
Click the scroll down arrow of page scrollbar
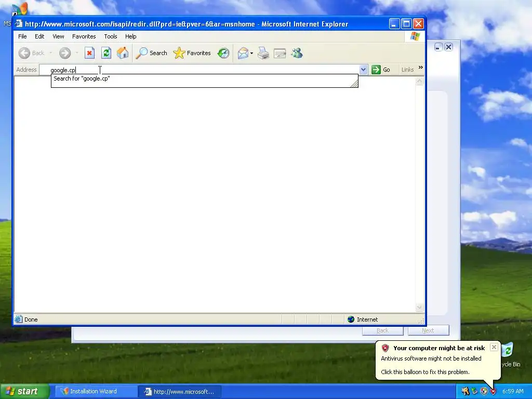pos(419,308)
